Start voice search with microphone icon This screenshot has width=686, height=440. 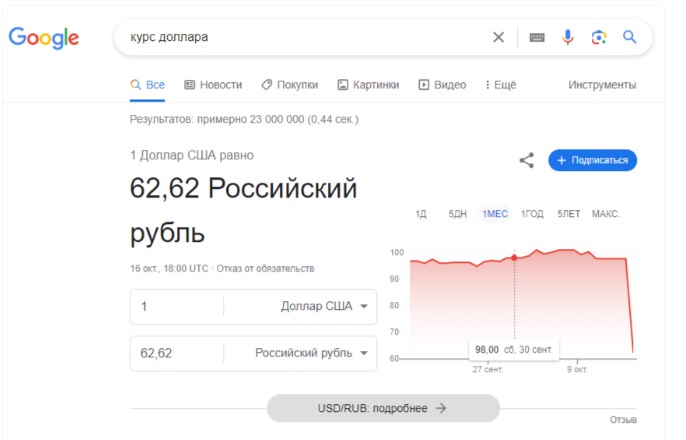(567, 37)
